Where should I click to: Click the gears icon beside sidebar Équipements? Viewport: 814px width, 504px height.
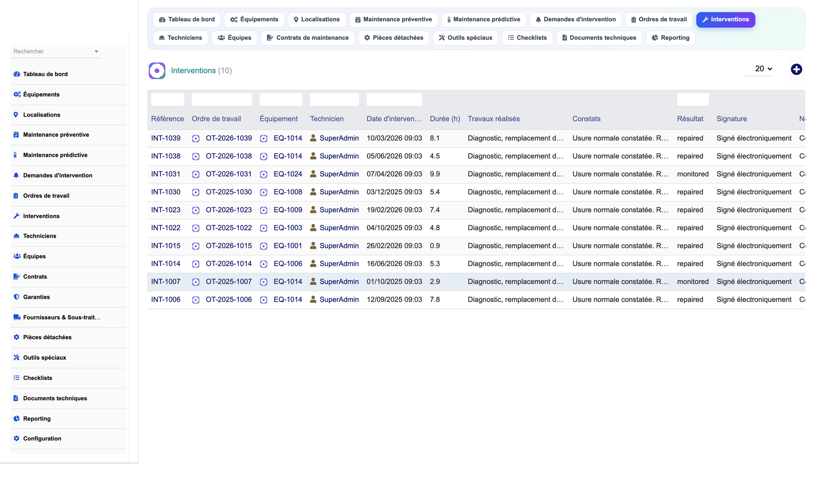pyautogui.click(x=17, y=95)
